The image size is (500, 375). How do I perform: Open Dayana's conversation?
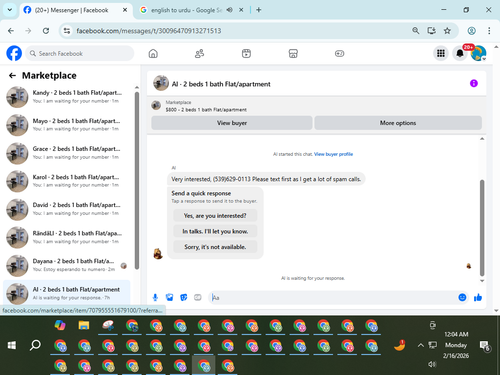pyautogui.click(x=67, y=265)
